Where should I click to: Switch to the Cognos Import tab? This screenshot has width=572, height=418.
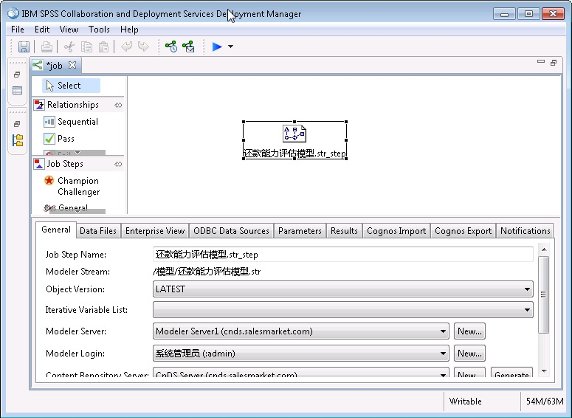pos(397,231)
